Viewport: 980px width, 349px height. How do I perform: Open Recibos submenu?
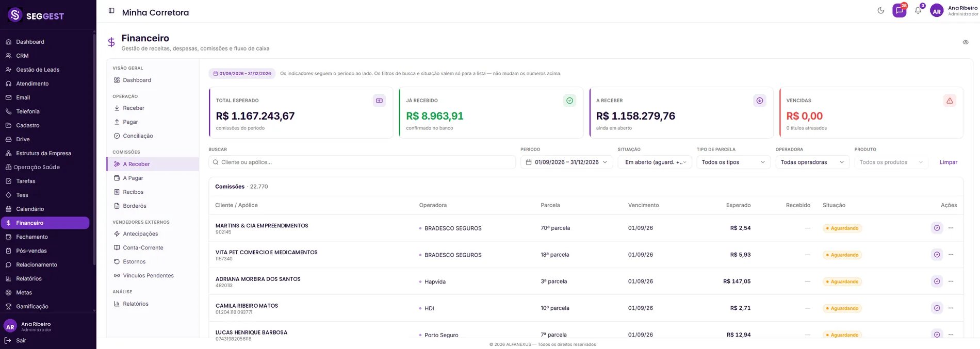[153, 192]
